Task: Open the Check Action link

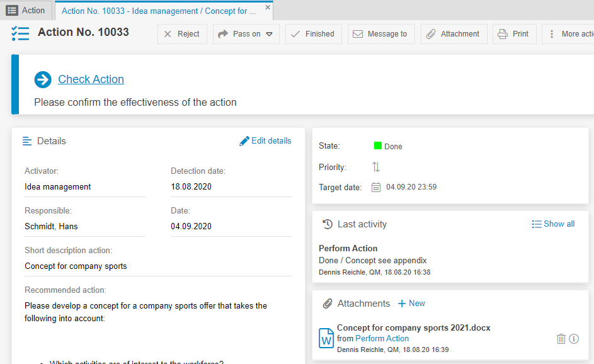Action: 91,79
